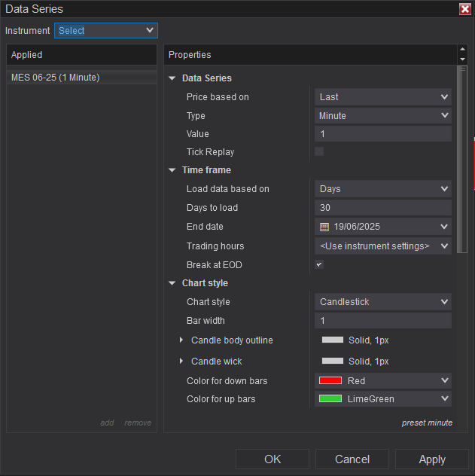Click the Bar width input field
The image size is (475, 476).
point(383,321)
